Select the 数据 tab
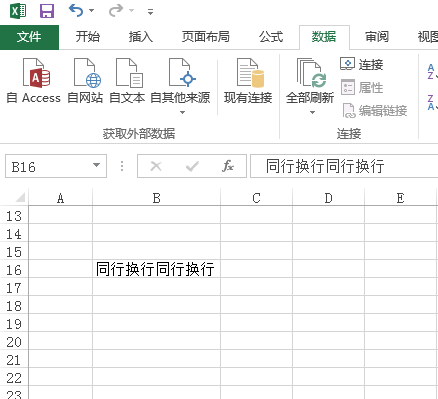438x399 pixels. pyautogui.click(x=324, y=37)
